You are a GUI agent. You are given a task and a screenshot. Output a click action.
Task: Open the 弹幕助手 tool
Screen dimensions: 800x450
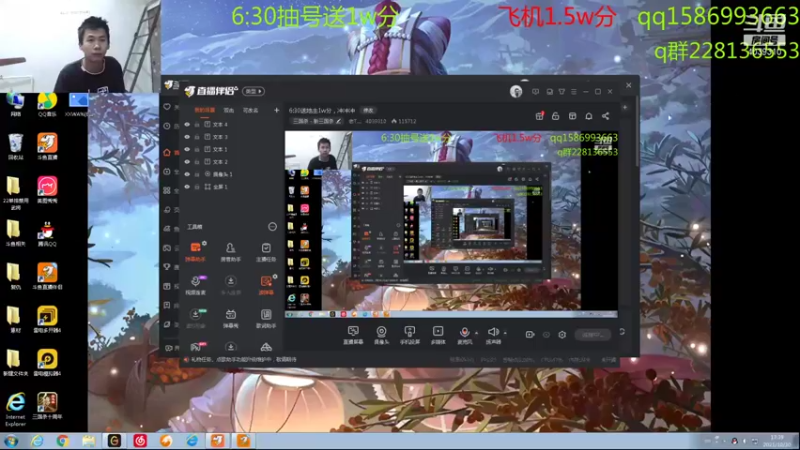[195, 252]
